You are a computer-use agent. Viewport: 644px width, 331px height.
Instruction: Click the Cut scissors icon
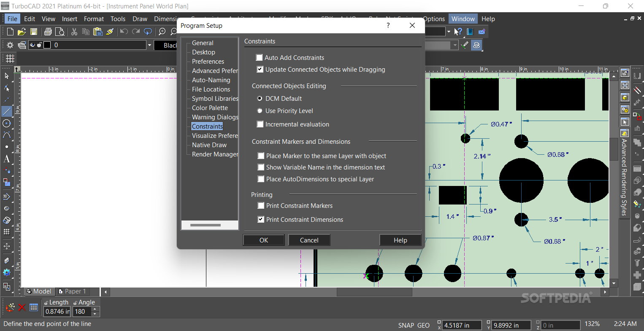pos(74,32)
